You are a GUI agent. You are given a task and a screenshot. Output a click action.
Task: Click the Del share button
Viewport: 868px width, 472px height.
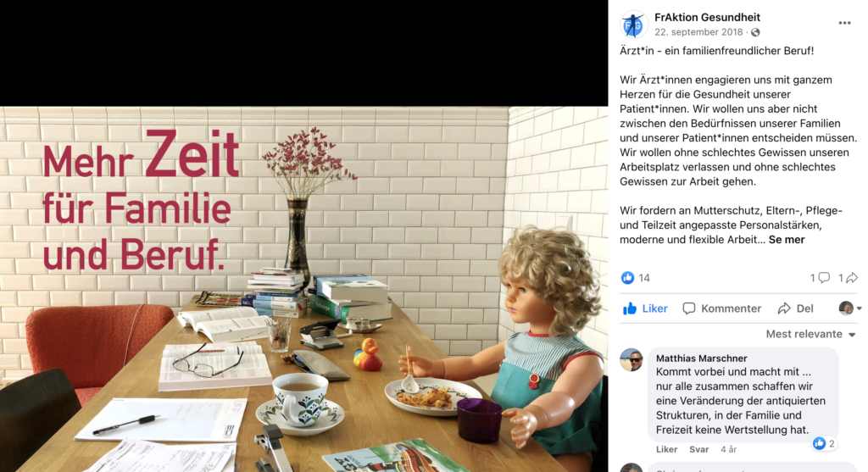[795, 308]
